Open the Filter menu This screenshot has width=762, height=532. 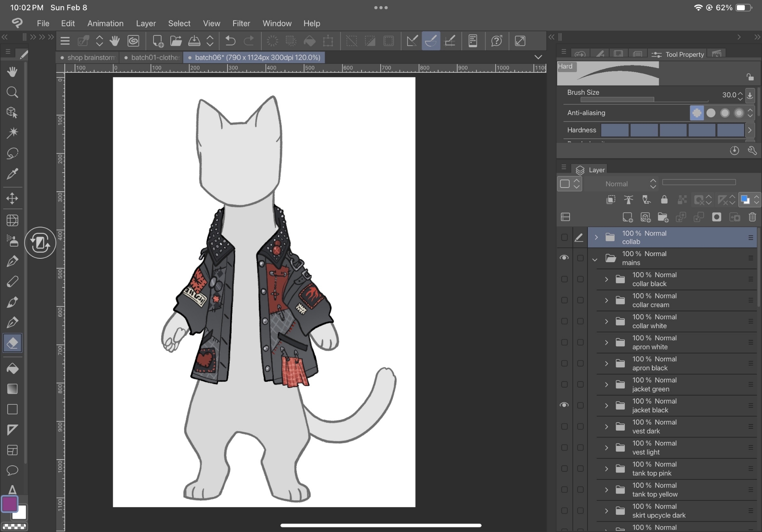241,23
